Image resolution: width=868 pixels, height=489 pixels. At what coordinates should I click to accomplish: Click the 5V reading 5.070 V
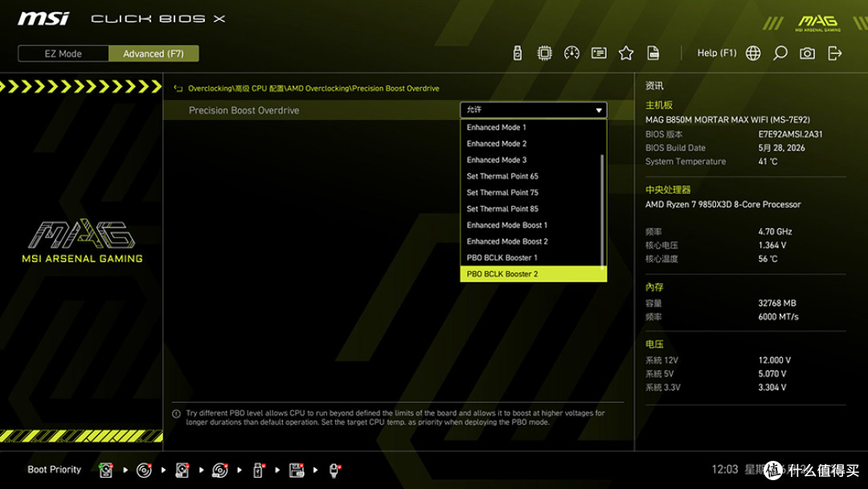(772, 374)
